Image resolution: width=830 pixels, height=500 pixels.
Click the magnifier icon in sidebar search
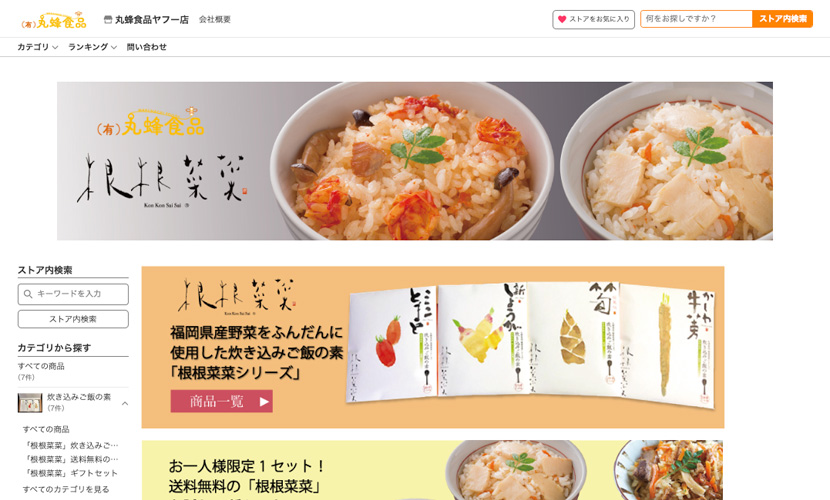[x=28, y=294]
